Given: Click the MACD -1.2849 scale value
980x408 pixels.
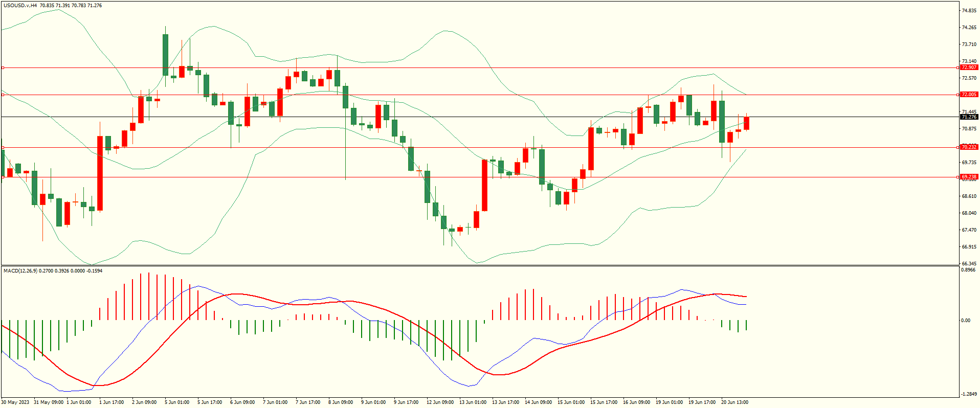Looking at the screenshot, I should 968,394.
